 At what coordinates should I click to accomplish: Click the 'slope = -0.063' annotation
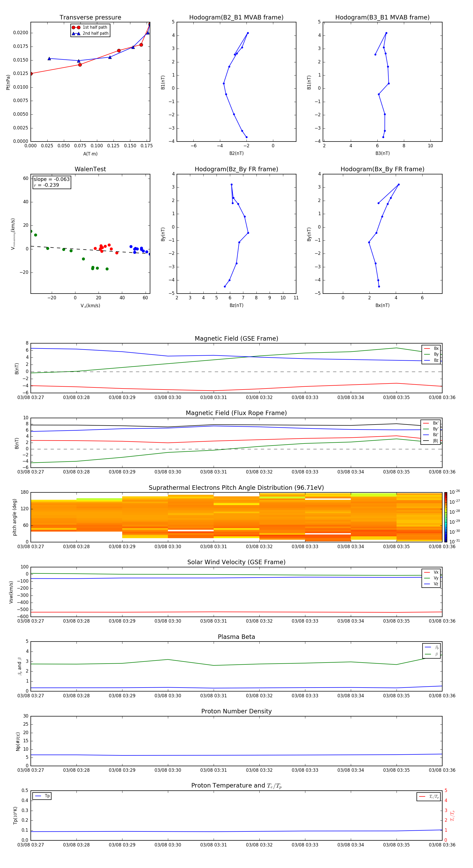click(x=52, y=179)
